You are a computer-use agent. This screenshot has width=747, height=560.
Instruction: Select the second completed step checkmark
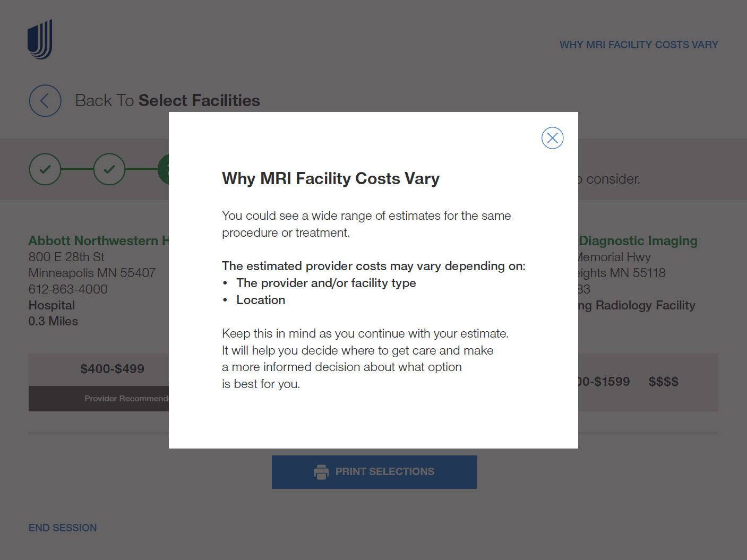(x=109, y=169)
